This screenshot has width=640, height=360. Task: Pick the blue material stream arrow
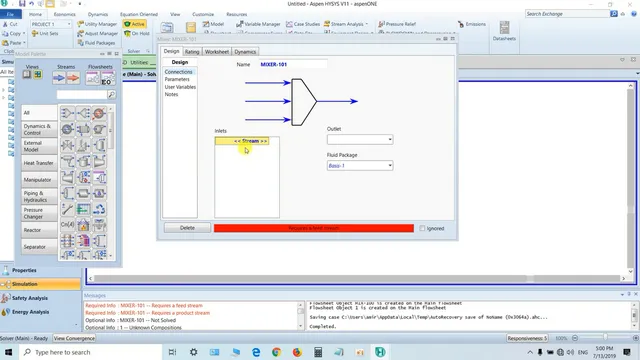pos(59,78)
